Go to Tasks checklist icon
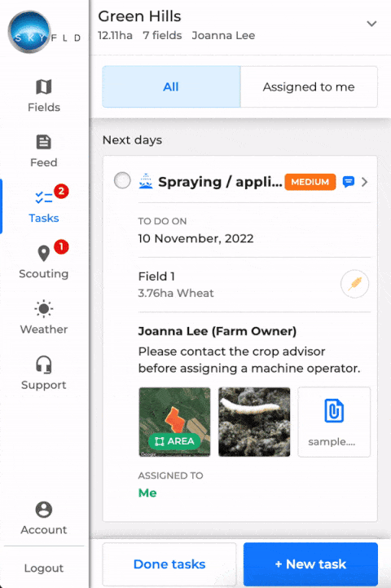 [x=44, y=197]
